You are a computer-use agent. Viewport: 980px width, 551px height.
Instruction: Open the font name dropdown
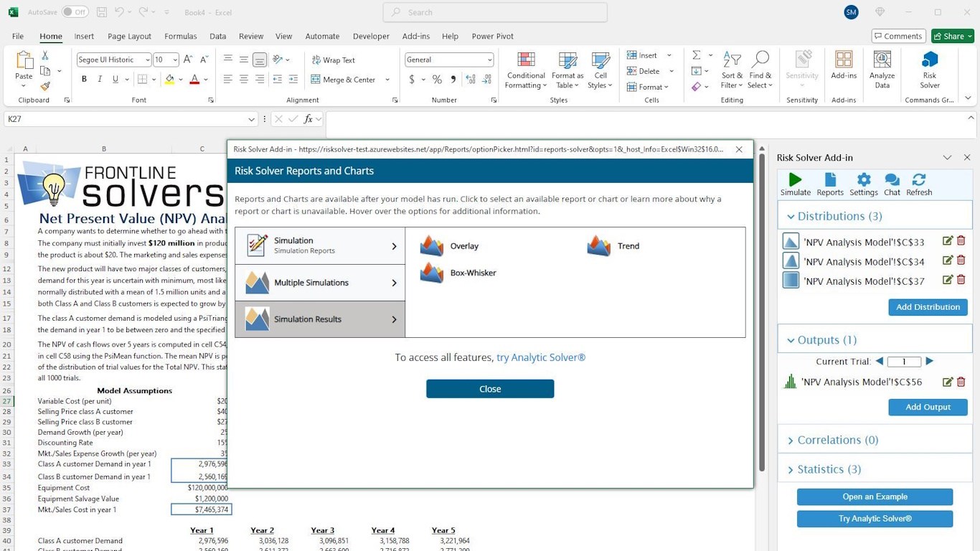[148, 60]
